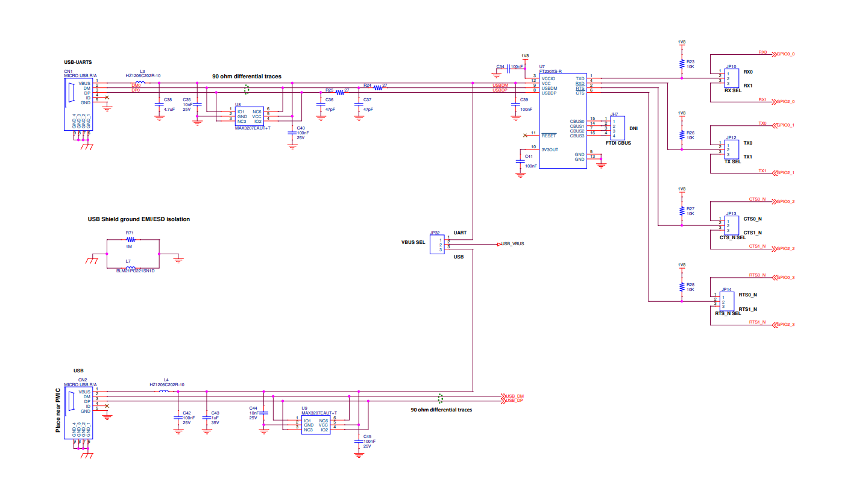Image resolution: width=868 pixels, height=488 pixels.
Task: Select the R71 1M resistor symbol
Action: 131,240
